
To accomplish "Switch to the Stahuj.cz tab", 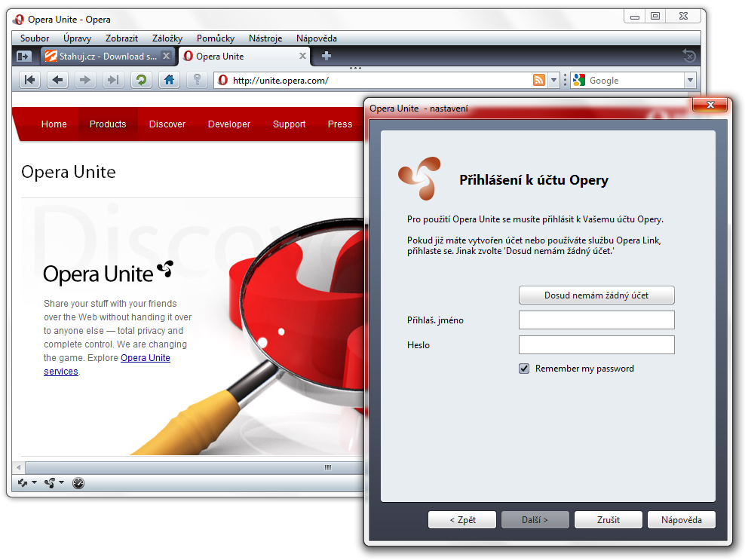I will (108, 56).
